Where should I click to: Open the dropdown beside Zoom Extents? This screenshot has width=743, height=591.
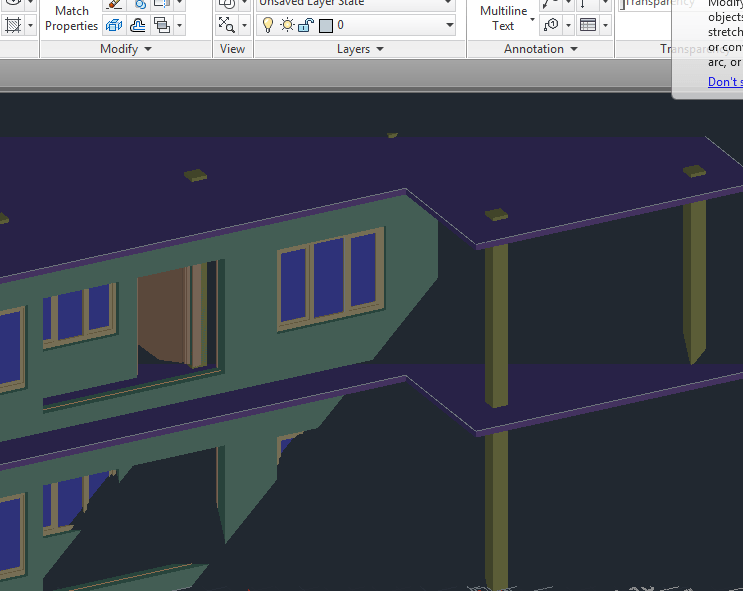pyautogui.click(x=245, y=25)
